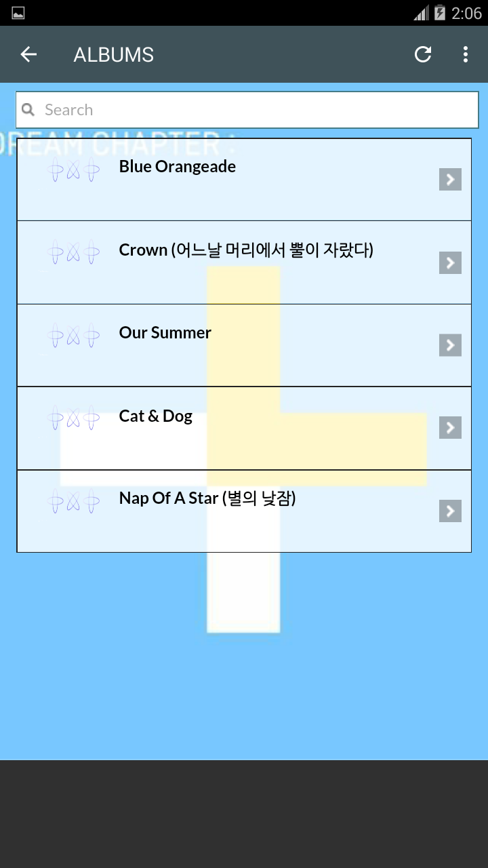The width and height of the screenshot is (488, 868).
Task: Open the Crown row's arrow button
Action: tap(450, 262)
